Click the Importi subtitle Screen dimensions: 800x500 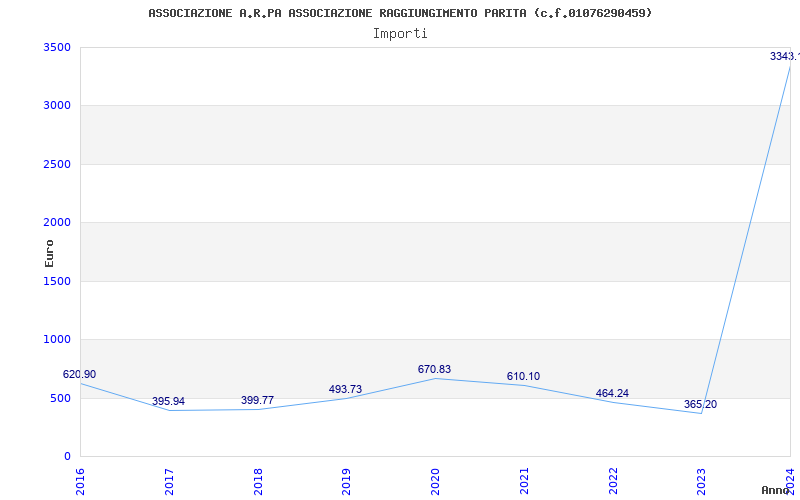pos(400,34)
